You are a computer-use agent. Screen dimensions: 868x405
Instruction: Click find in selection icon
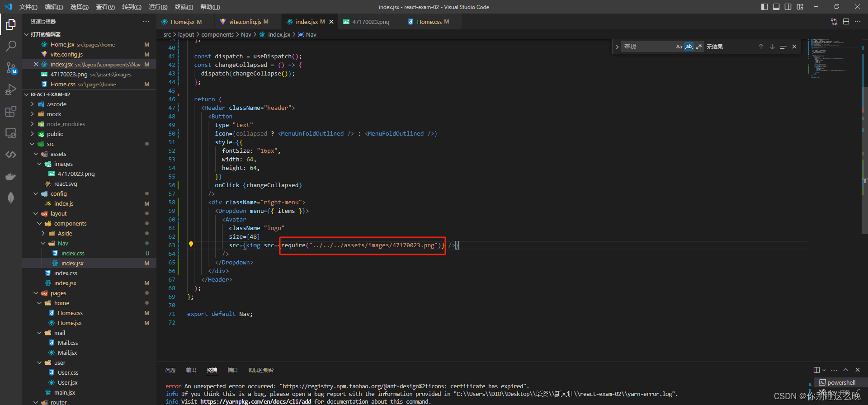[x=783, y=47]
